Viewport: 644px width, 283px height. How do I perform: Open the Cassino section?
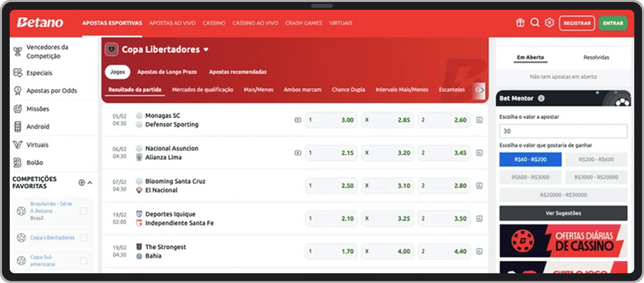pos(214,23)
